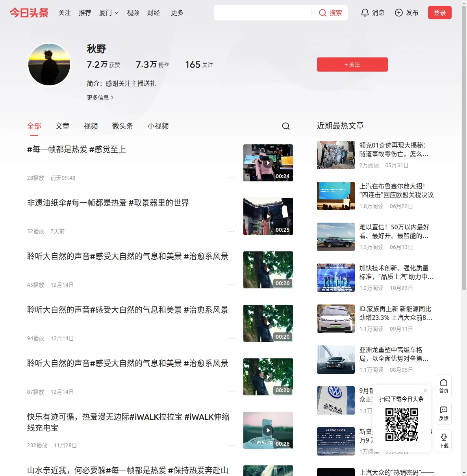Screen dimensions: 467x476
Task: Open article 难以置信！50万以内最好看
Action: point(395,231)
